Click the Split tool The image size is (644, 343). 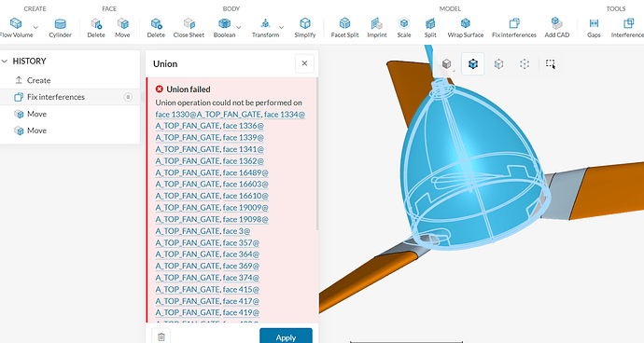click(x=430, y=27)
